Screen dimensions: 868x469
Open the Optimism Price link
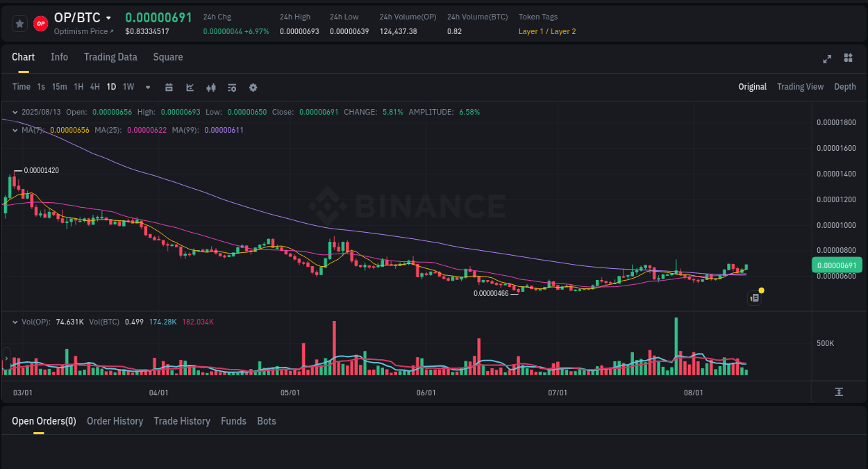83,31
